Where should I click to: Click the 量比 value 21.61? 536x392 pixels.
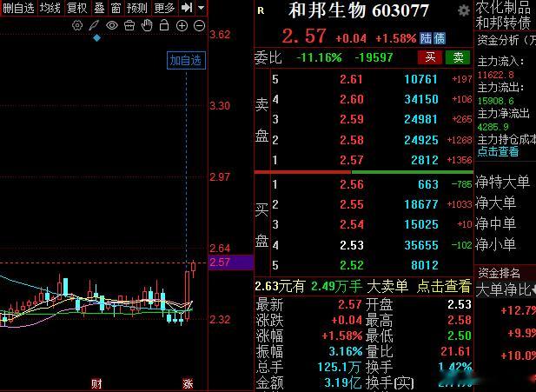pyautogui.click(x=456, y=351)
